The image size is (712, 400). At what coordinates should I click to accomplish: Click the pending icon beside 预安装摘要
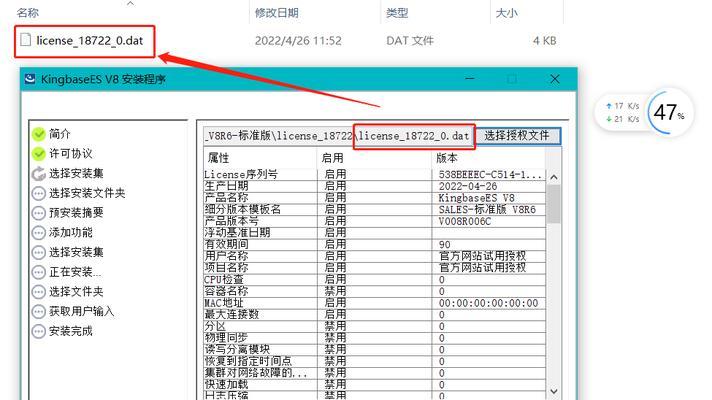(x=39, y=213)
